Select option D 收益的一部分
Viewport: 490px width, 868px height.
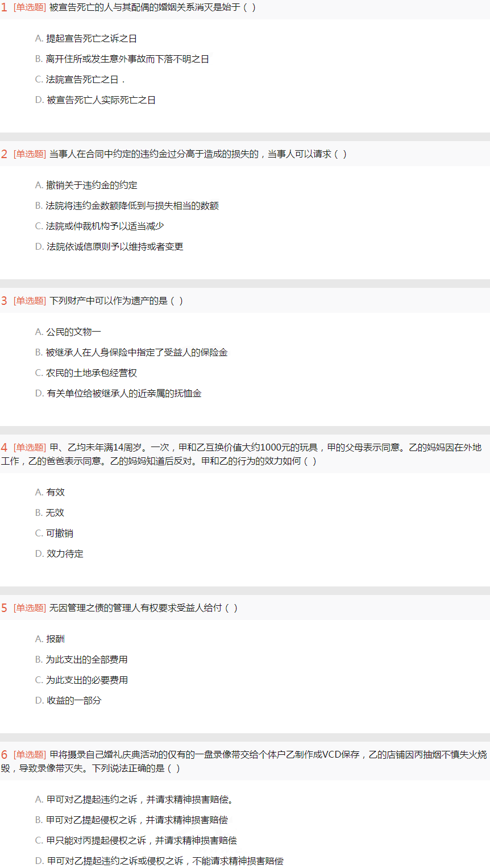(x=68, y=701)
